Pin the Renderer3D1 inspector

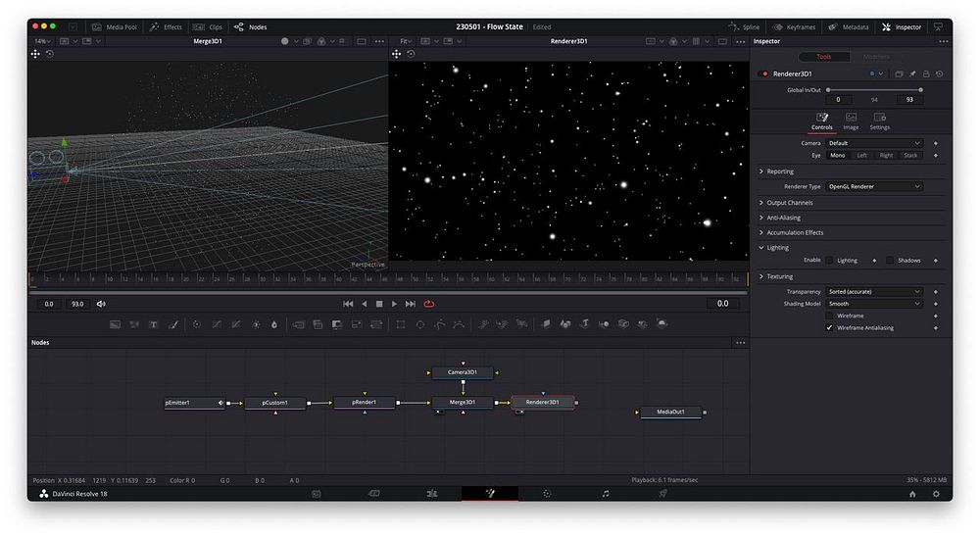click(x=912, y=73)
